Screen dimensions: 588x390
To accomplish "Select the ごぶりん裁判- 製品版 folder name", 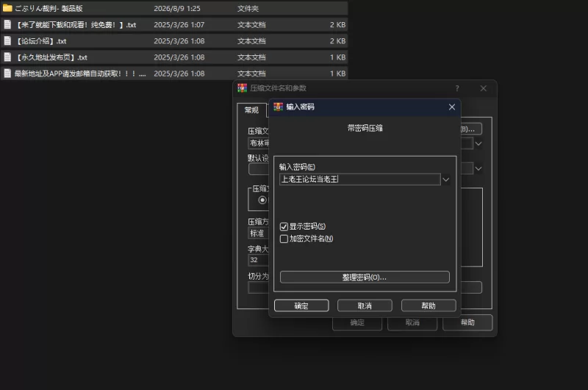I will [x=49, y=8].
